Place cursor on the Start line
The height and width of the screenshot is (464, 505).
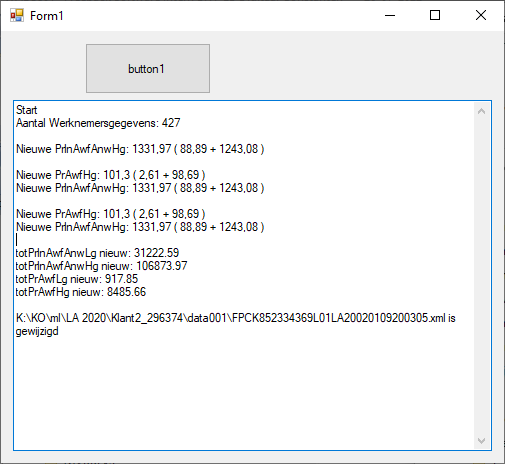[27, 110]
